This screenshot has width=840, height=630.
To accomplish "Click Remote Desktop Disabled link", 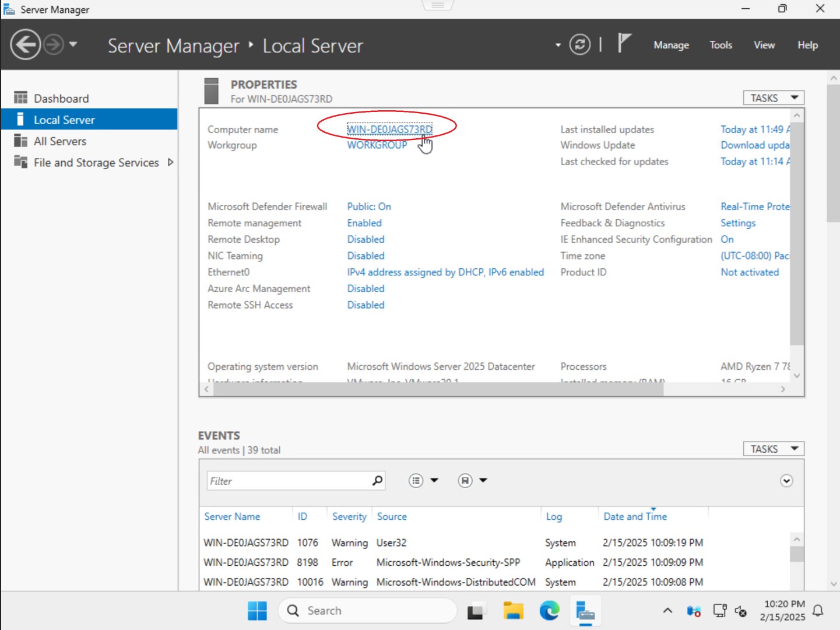I will pos(365,239).
